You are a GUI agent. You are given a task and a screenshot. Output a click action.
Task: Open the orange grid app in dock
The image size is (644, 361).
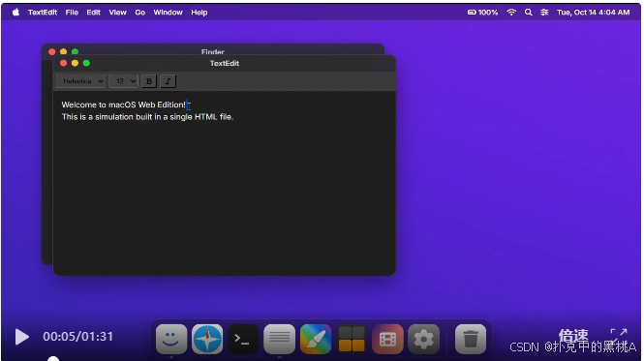tap(352, 339)
